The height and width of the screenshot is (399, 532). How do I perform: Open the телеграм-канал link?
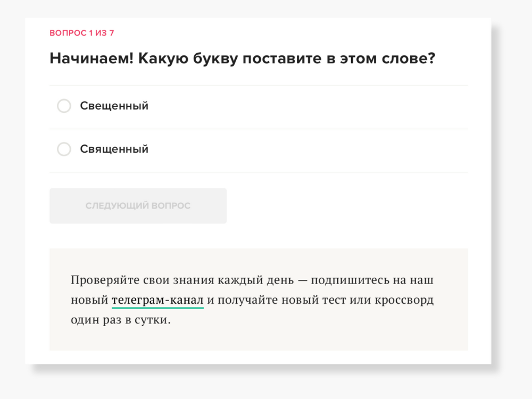[x=157, y=300]
